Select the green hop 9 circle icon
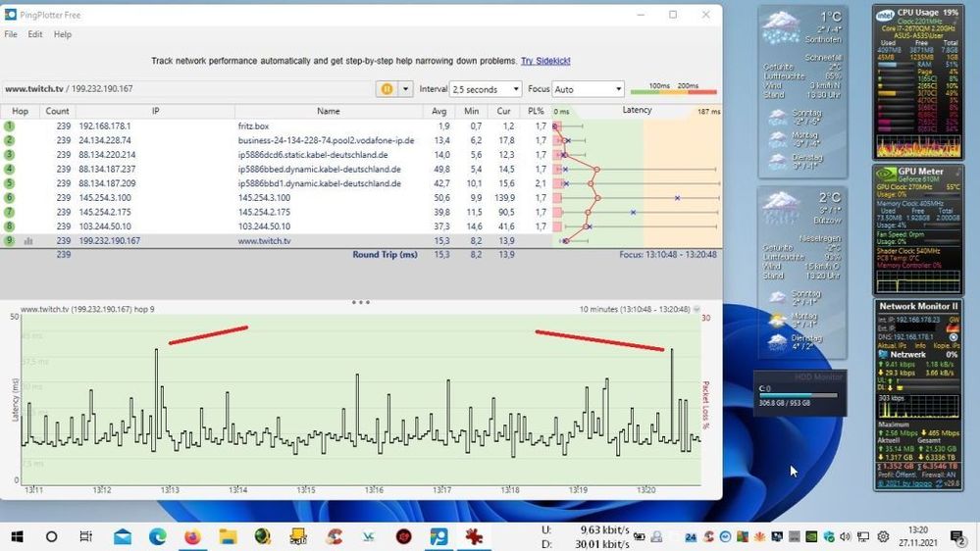This screenshot has width=980, height=551. point(9,241)
